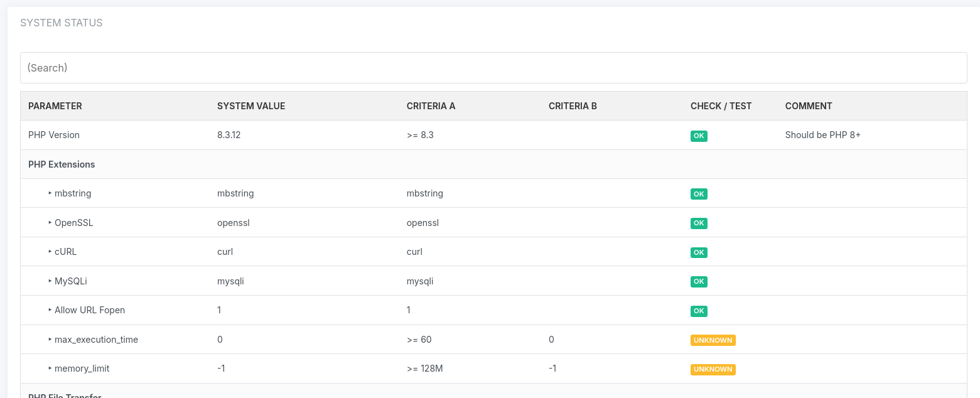Click the System Value column header
The width and height of the screenshot is (980, 398).
[251, 106]
